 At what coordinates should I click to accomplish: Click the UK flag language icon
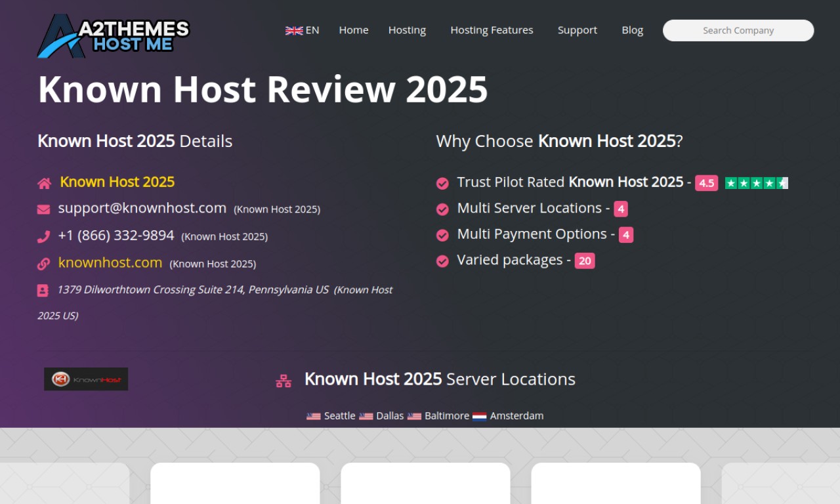294,30
